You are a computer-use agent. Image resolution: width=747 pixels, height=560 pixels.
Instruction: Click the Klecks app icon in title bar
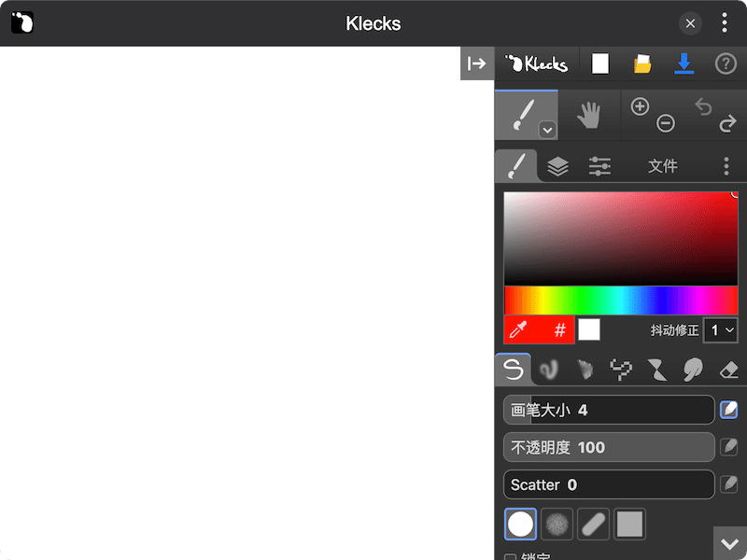point(21,22)
